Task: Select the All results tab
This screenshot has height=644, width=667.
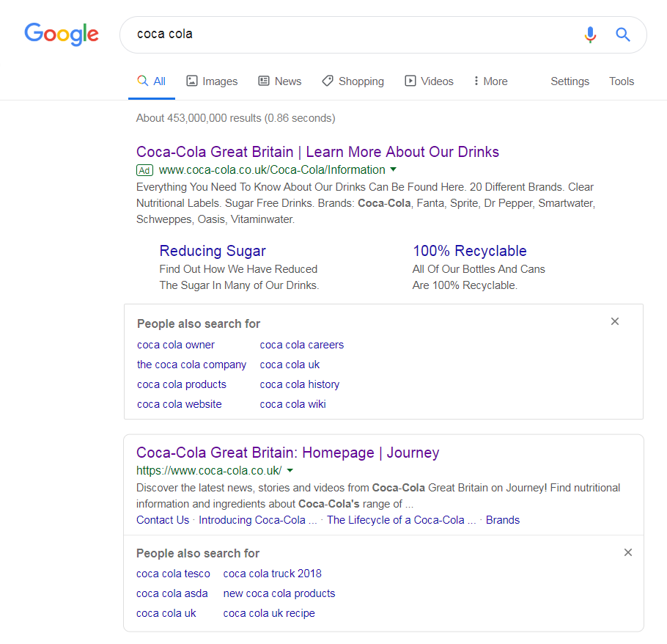Action: click(152, 81)
